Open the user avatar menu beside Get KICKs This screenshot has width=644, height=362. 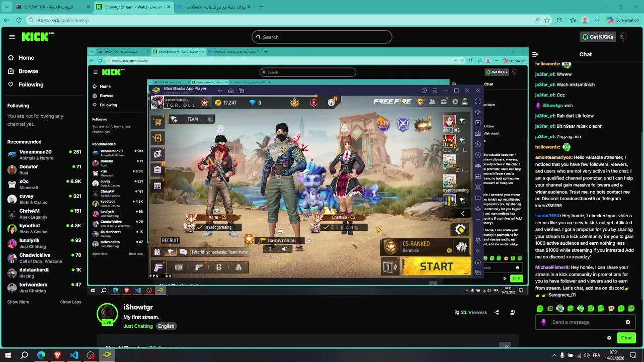click(x=623, y=37)
